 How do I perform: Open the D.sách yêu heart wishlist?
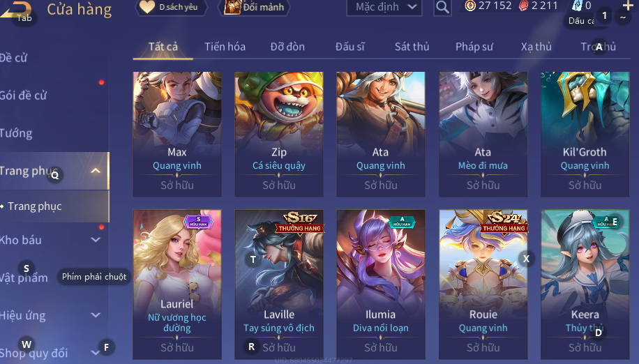click(171, 7)
